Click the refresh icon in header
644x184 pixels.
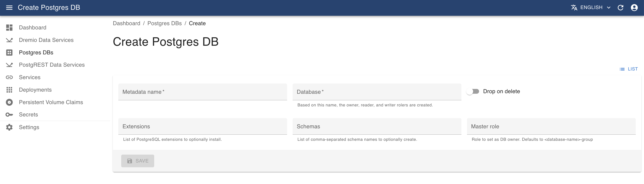[x=620, y=7]
